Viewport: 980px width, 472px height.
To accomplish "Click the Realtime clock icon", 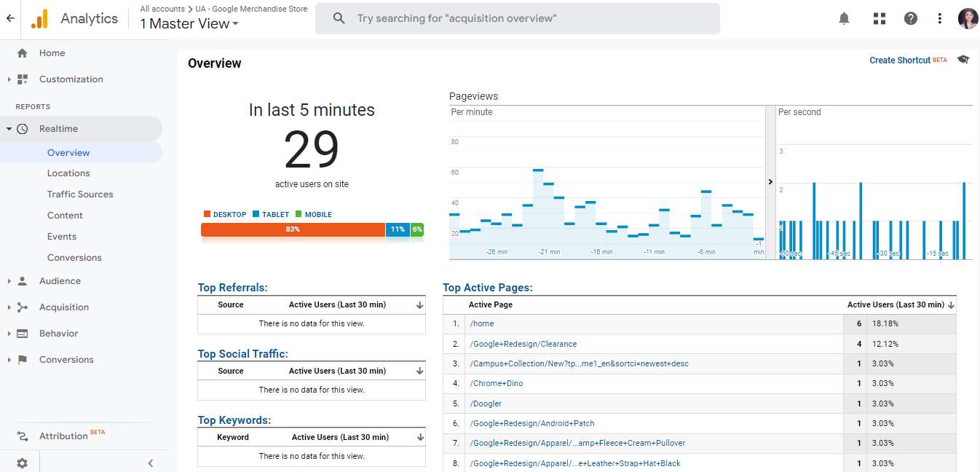I will click(23, 128).
